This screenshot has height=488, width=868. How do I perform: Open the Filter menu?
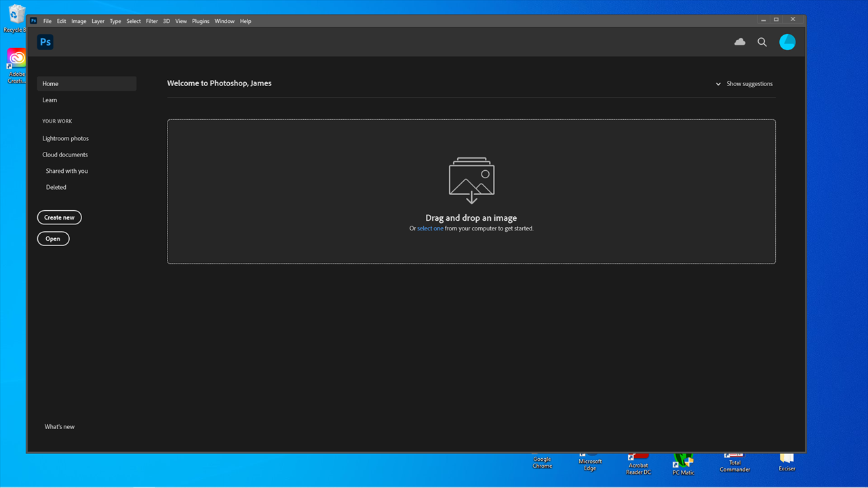152,21
